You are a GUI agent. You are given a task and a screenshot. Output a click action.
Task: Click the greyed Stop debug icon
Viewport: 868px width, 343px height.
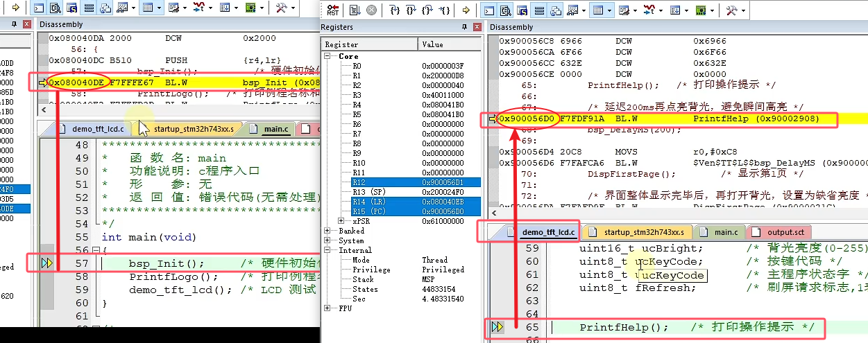[371, 10]
